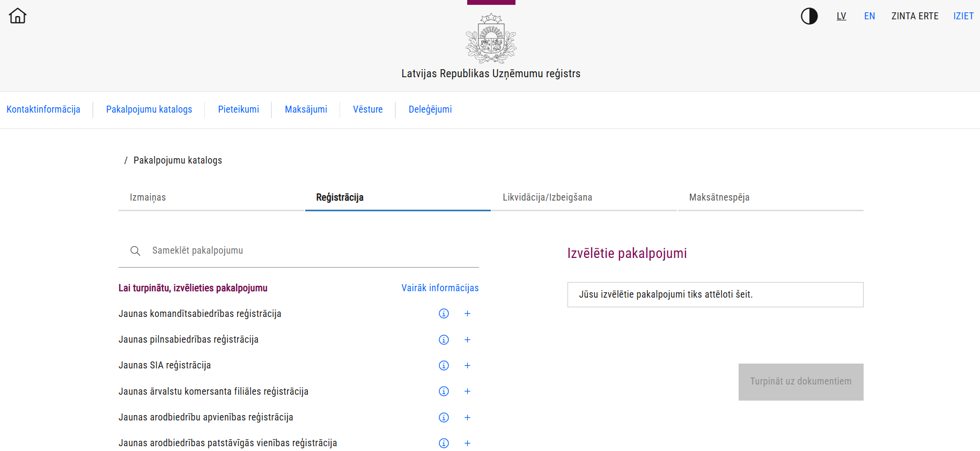Viewport: 980px width, 451px height.
Task: Open the Likvidācija/Izbeigšana tab
Action: [x=584, y=197]
